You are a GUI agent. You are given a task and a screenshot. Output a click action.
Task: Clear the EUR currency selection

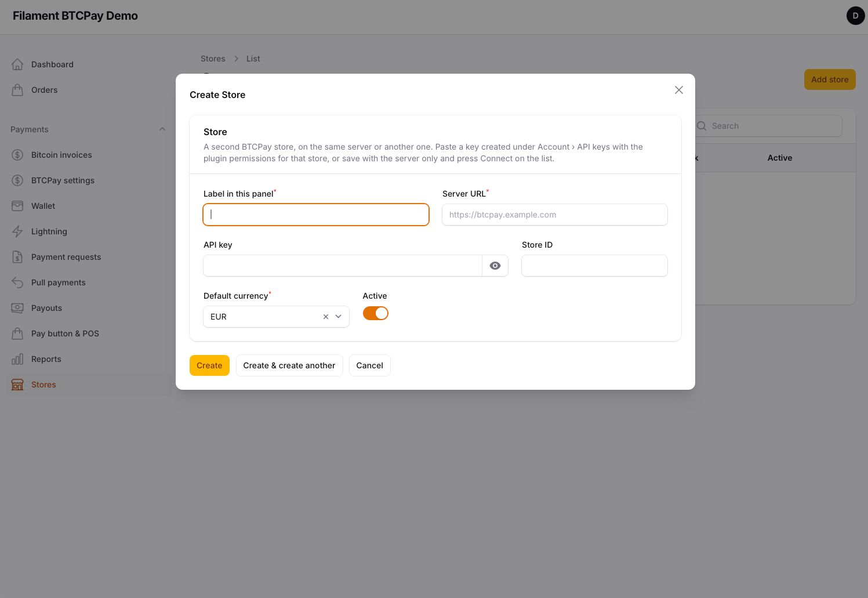326,317
